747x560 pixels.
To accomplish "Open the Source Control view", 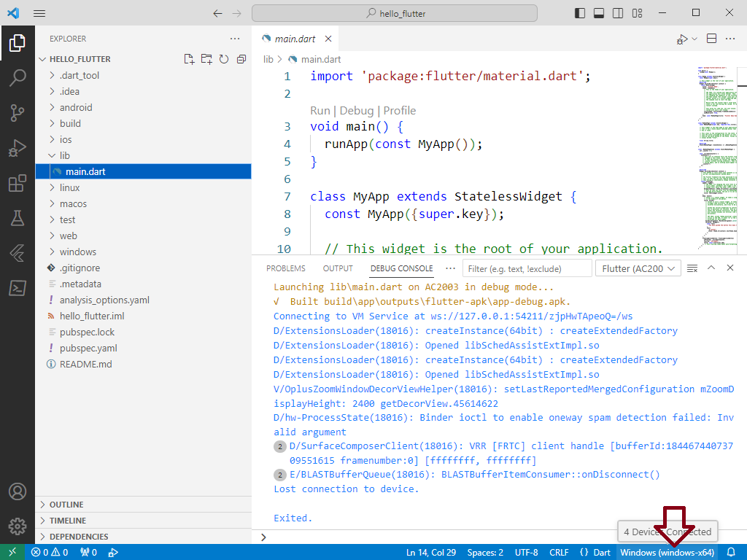I will pyautogui.click(x=18, y=113).
